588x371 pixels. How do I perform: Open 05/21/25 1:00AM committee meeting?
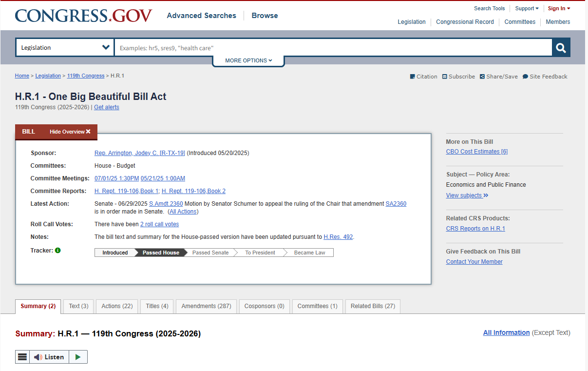tap(163, 178)
